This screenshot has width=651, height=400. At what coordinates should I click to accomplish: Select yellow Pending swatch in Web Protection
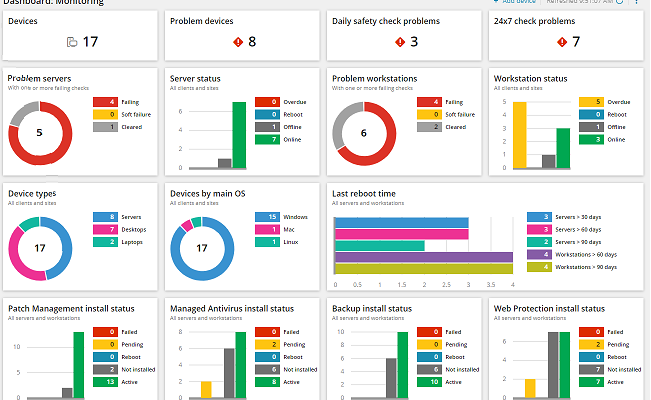591,344
